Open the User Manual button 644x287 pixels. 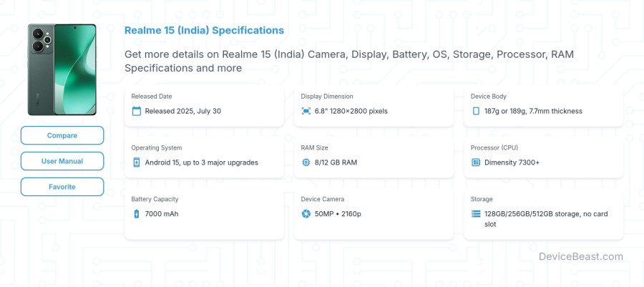[62, 161]
